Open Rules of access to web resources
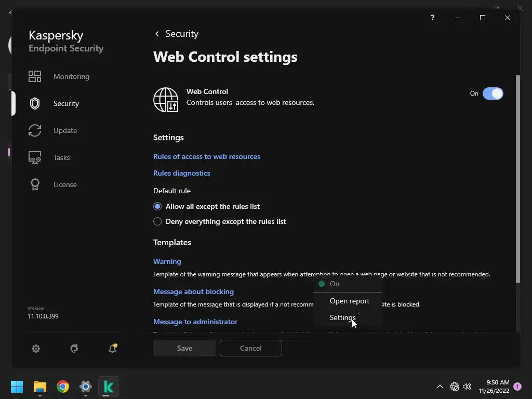532x399 pixels. coord(207,156)
